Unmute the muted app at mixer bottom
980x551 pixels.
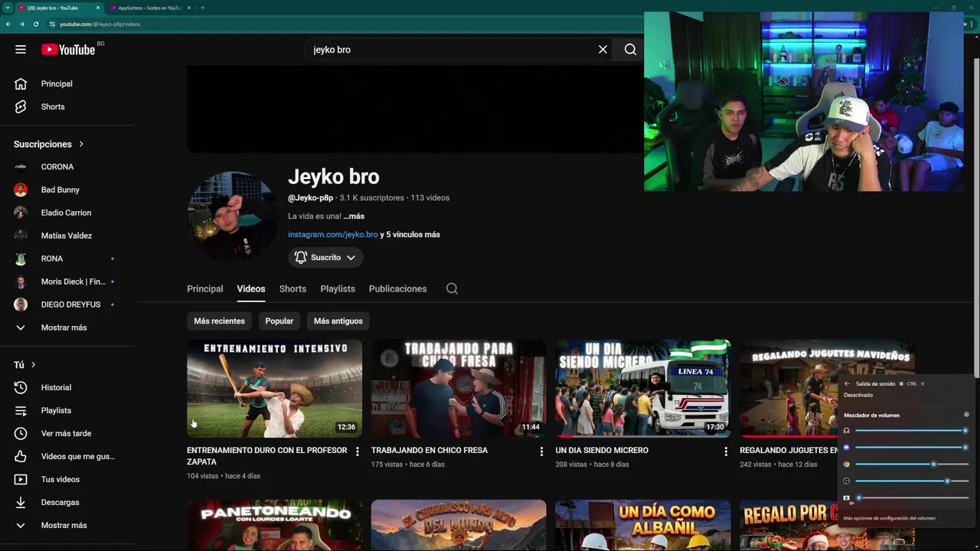847,498
